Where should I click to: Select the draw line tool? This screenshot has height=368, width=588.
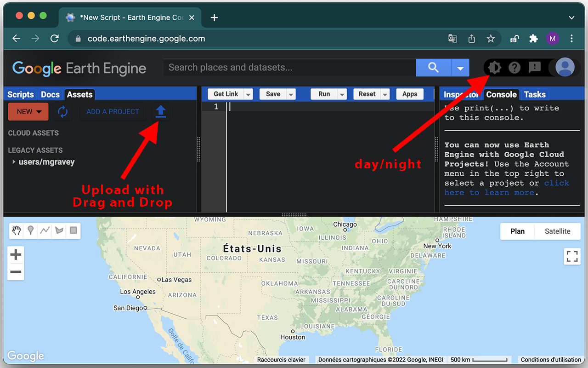click(45, 230)
